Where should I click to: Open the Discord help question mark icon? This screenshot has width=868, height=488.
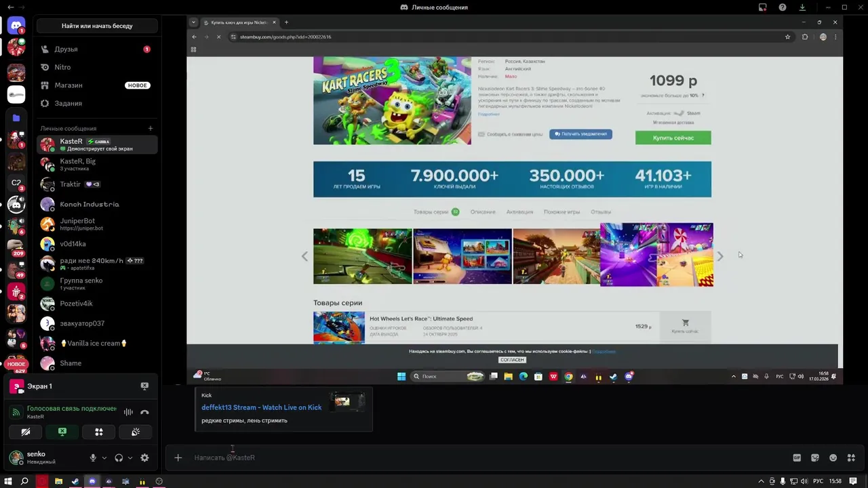[x=783, y=7]
